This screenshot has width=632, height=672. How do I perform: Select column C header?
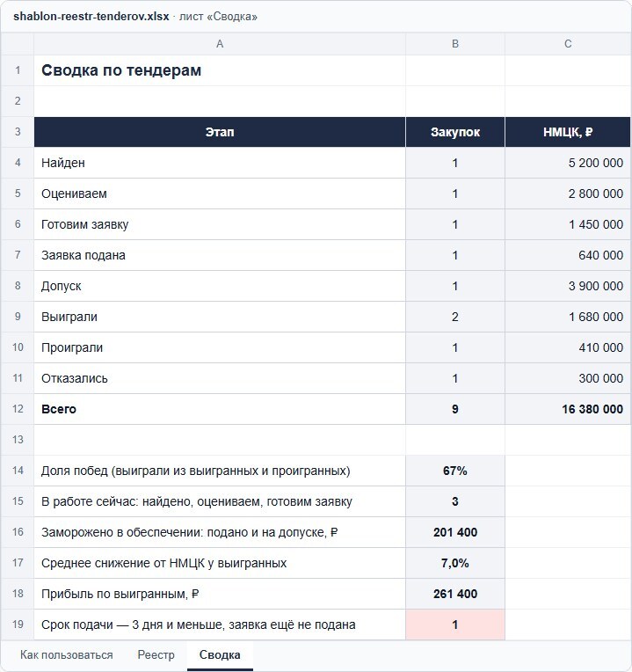point(568,44)
